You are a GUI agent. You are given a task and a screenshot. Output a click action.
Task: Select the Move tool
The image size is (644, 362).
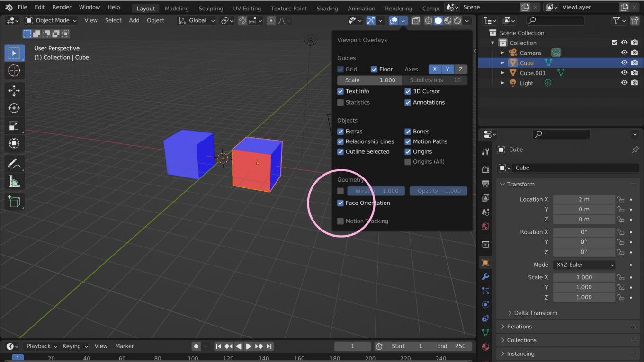(x=14, y=90)
